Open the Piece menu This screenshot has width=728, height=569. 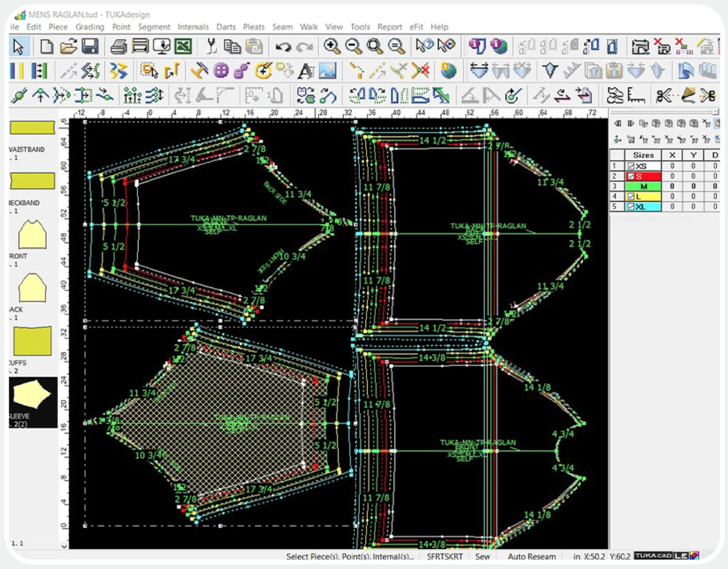tap(58, 27)
